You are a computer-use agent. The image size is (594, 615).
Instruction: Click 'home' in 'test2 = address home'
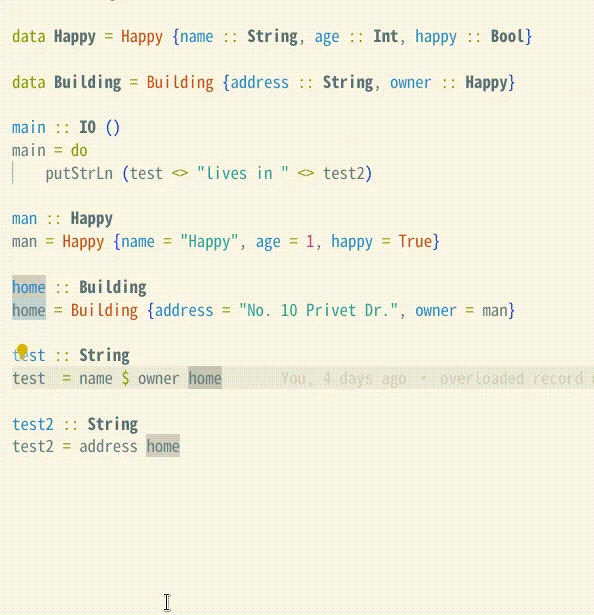click(163, 446)
